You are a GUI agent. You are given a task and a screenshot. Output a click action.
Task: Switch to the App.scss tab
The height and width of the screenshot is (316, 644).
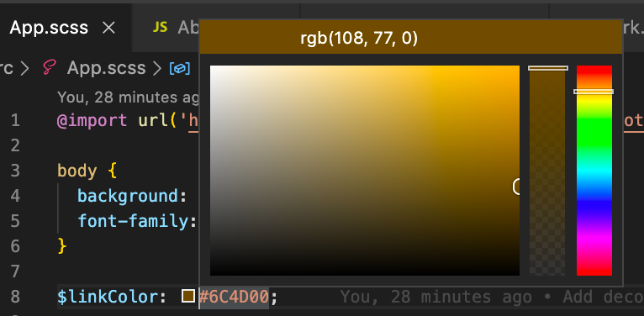[66, 28]
